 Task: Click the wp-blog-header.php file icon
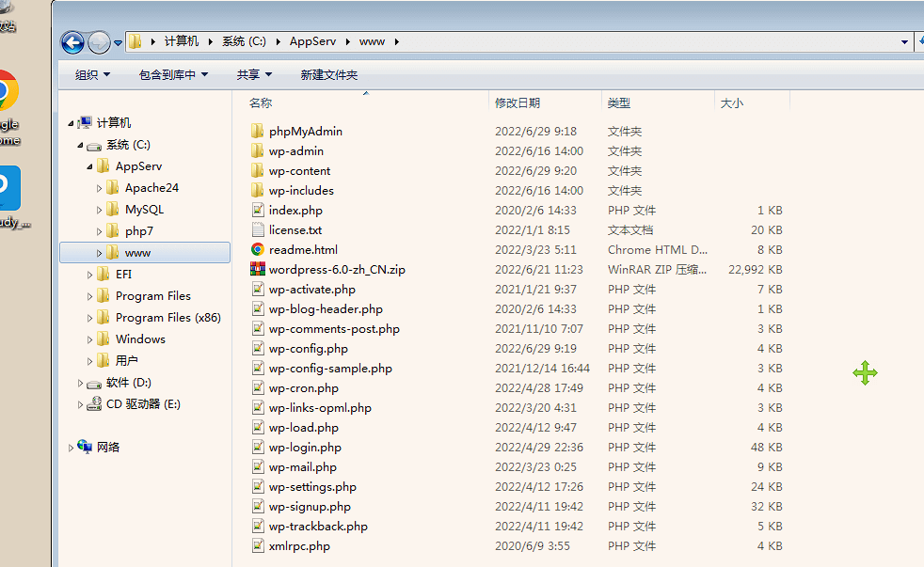point(258,308)
